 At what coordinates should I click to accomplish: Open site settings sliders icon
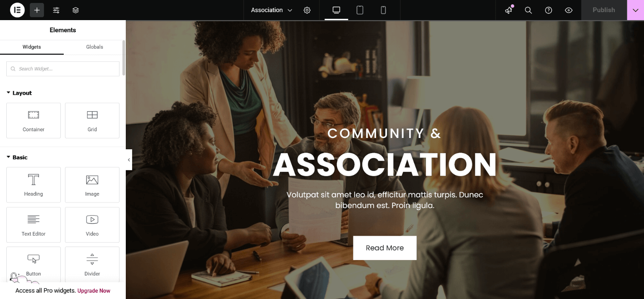point(56,10)
